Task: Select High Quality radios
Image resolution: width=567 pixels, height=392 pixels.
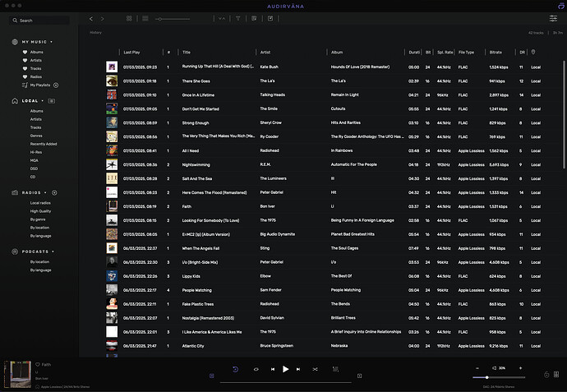Action: tap(40, 211)
